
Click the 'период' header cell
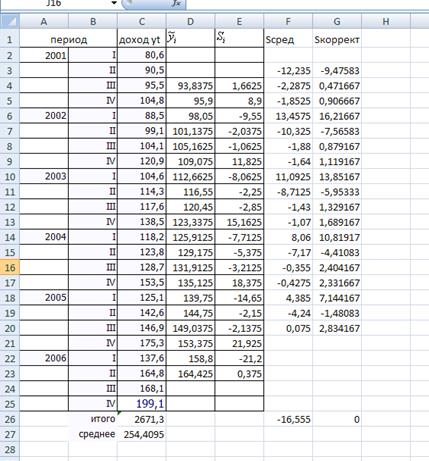click(x=69, y=40)
